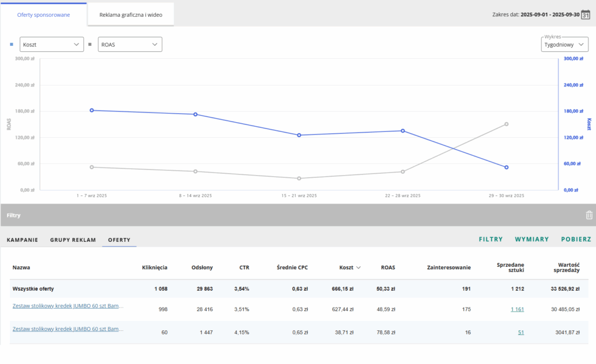Click the blue Koszt data point for 1–7 wrz
Screen dimensions: 596x364
[92, 110]
